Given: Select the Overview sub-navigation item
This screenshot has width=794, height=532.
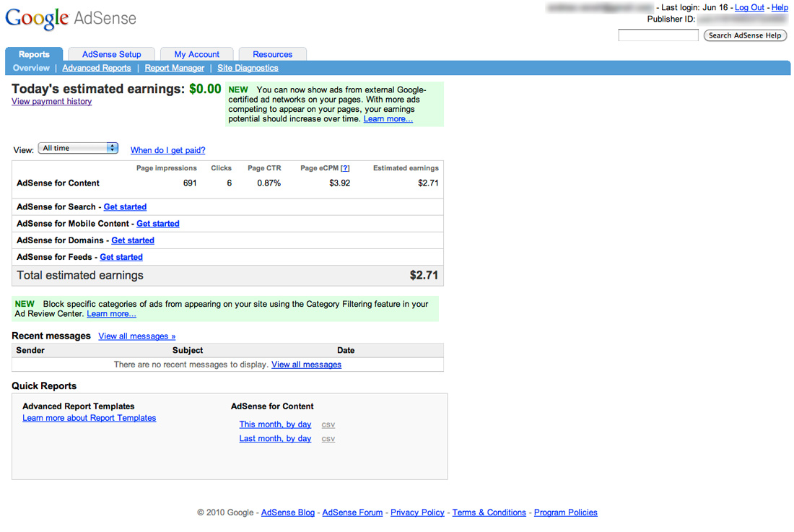Looking at the screenshot, I should point(31,68).
